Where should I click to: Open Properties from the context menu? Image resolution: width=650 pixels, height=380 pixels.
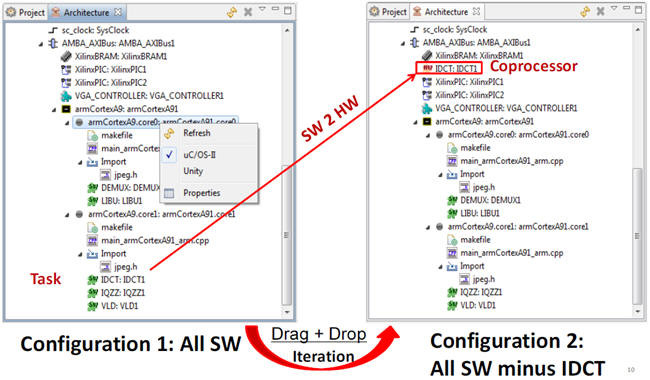[x=201, y=193]
